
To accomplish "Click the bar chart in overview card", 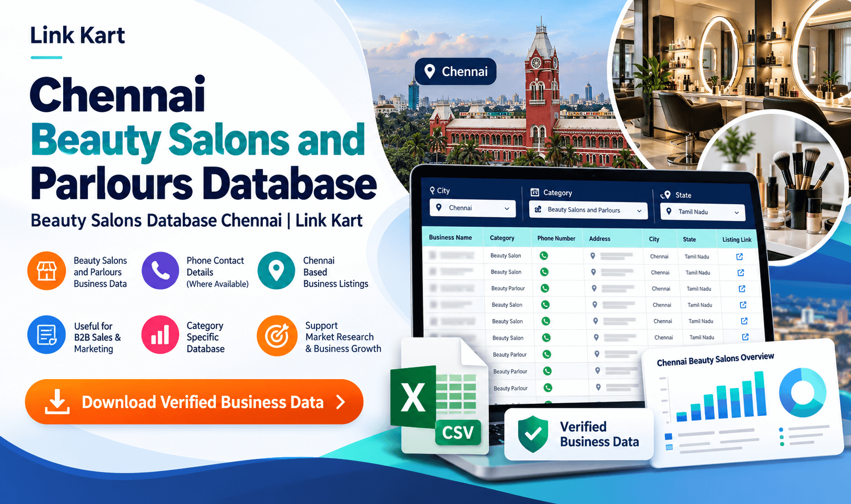I will (721, 396).
